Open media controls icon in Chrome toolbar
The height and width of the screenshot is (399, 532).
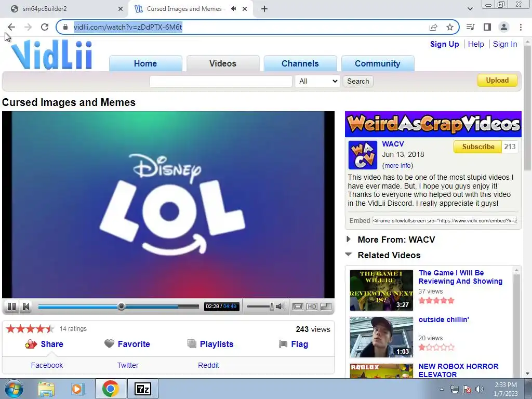pos(470,27)
